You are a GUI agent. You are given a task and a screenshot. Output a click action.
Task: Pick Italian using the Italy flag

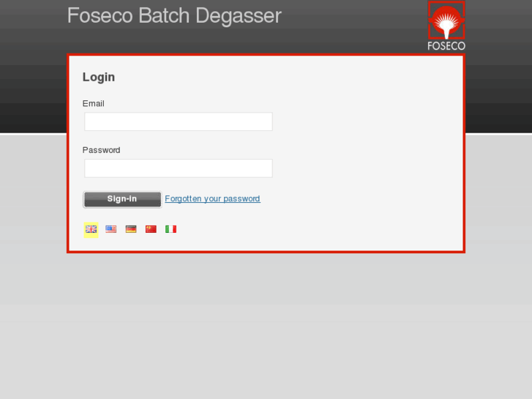(x=171, y=229)
